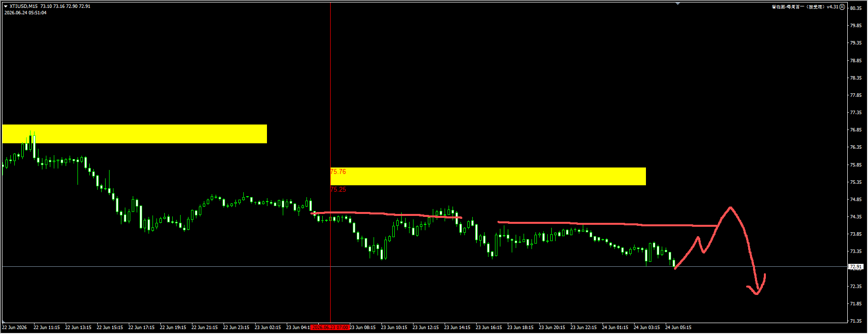Click the expert advisor sad smiley icon
The image size is (868, 334).
click(x=842, y=7)
